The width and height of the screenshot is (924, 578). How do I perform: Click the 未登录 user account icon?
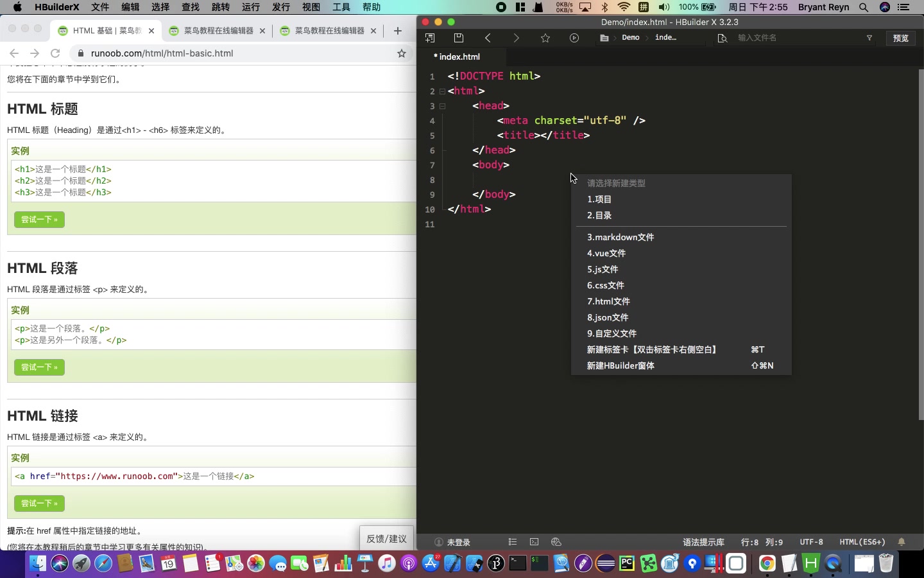click(439, 542)
